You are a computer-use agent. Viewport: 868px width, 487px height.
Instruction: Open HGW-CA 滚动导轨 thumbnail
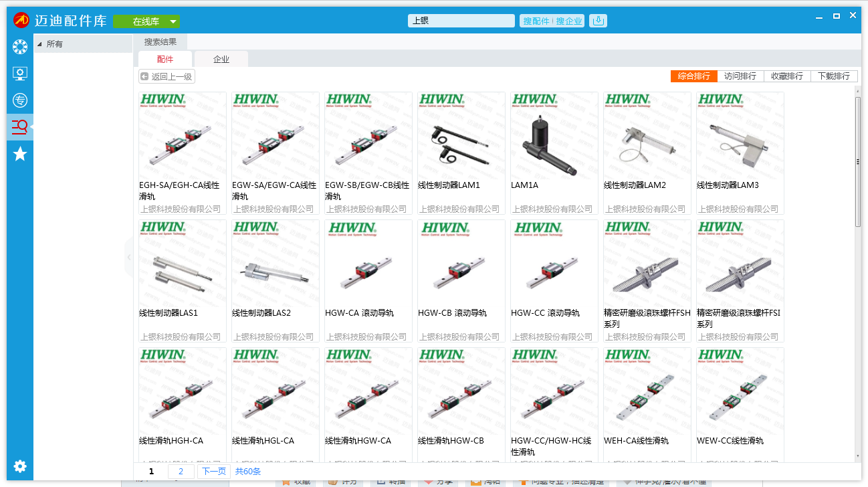368,264
